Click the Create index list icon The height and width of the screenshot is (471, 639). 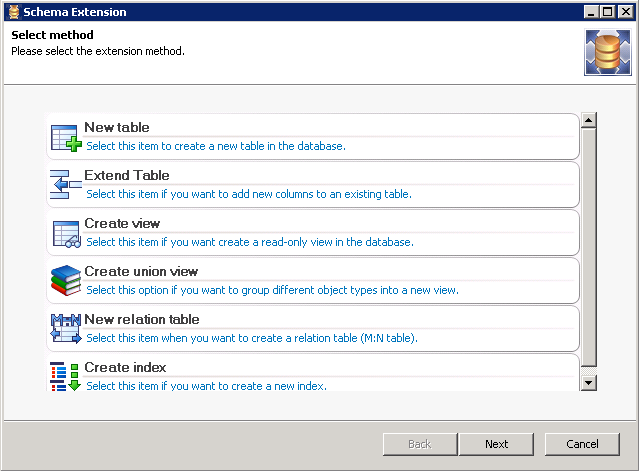(65, 376)
